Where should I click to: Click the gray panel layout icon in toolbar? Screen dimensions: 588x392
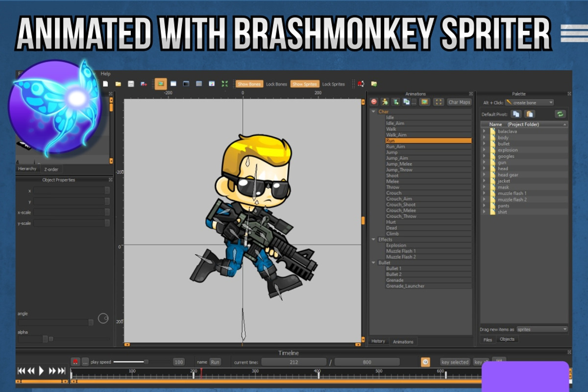point(199,84)
